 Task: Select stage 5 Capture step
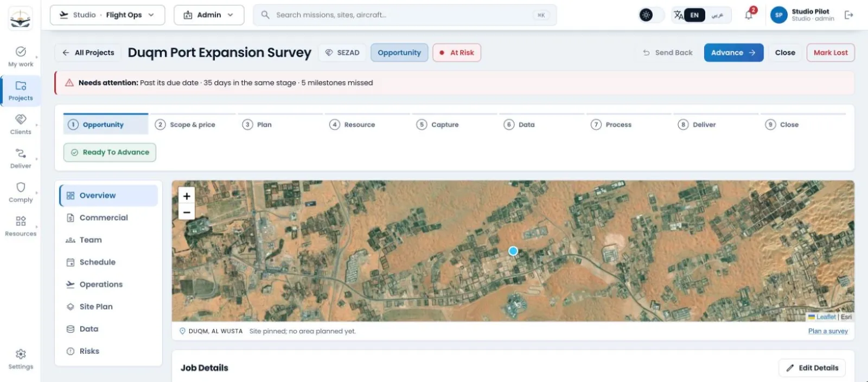(x=455, y=124)
